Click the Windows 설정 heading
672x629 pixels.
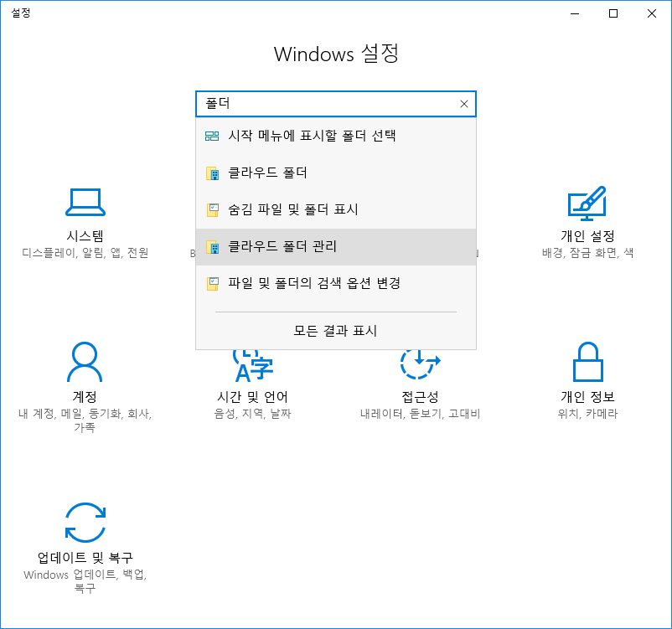337,54
